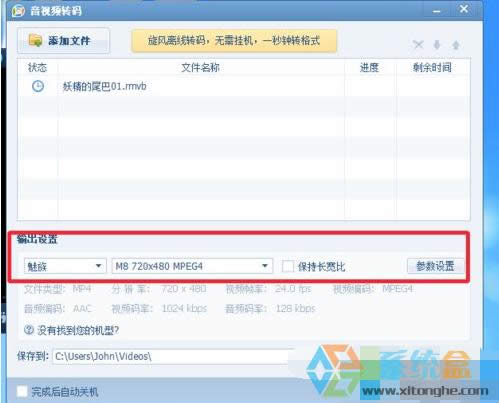This screenshot has width=499, height=403.
Task: Enable the 保持长宽比 checkbox
Action: [288, 266]
